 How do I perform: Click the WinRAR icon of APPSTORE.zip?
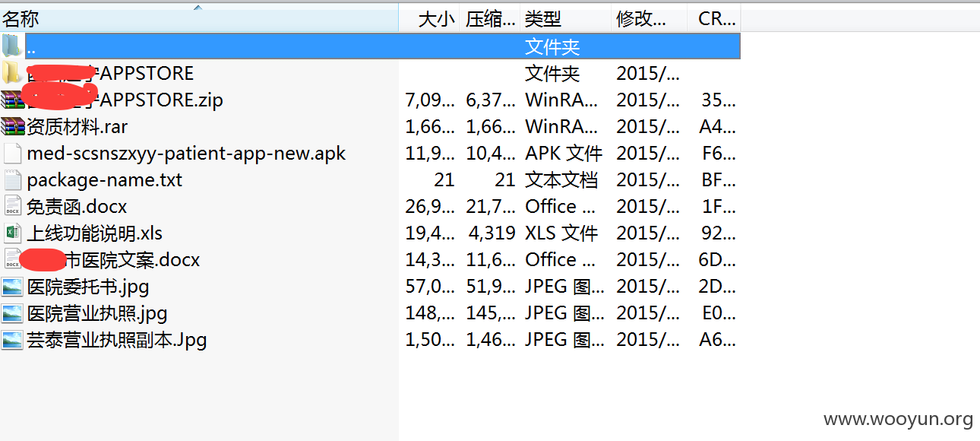[x=12, y=100]
